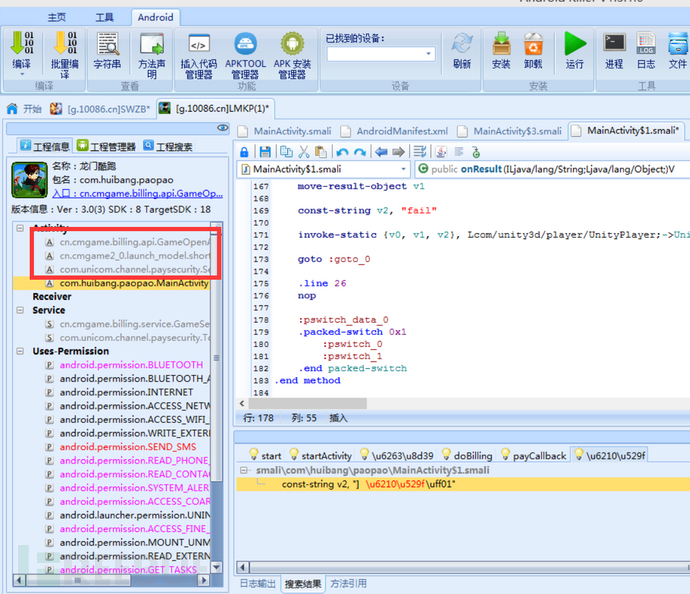Click the editor horizontal scrollbar
690x594 pixels.
307,403
